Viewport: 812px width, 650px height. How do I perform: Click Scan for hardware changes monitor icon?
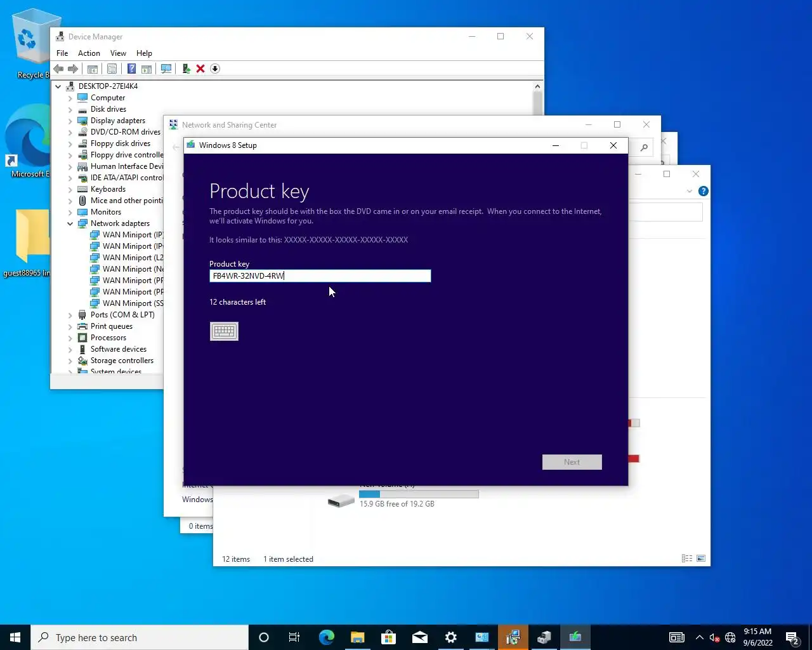pyautogui.click(x=166, y=69)
